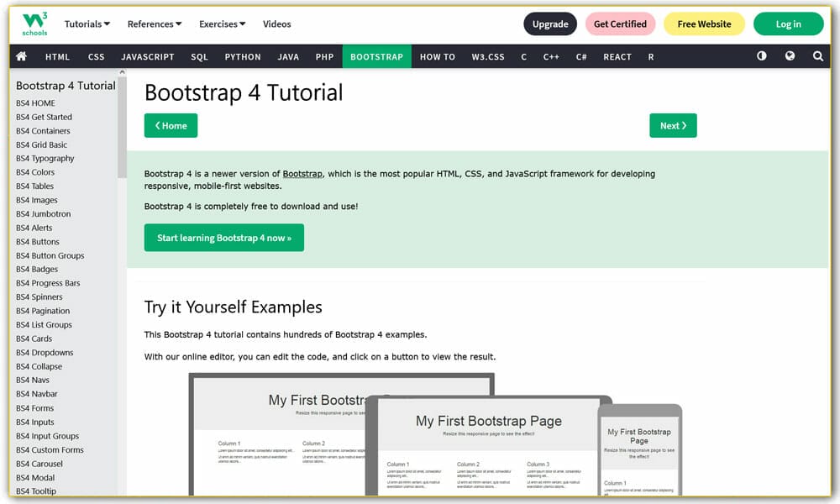Open the W3Schools home page via logo
840x504 pixels.
click(x=34, y=24)
